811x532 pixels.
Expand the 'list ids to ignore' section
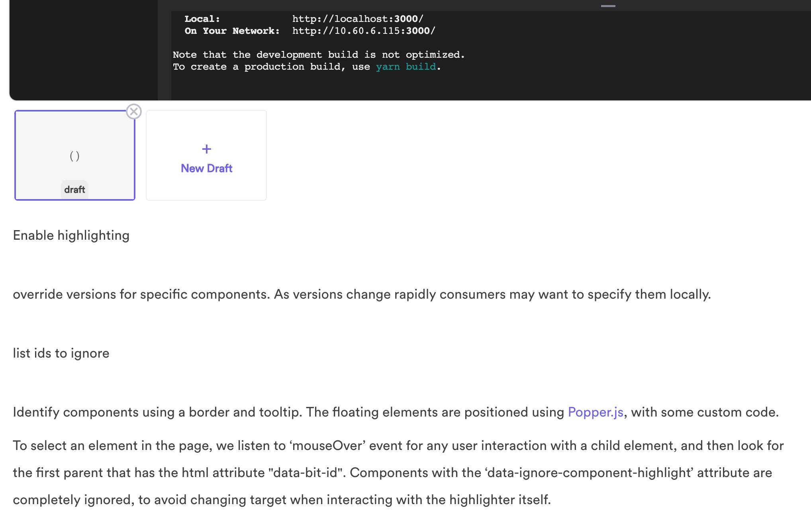click(61, 353)
